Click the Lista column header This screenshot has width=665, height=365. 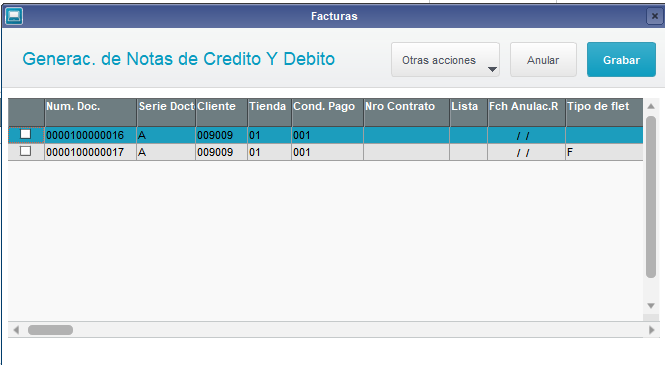(469, 112)
